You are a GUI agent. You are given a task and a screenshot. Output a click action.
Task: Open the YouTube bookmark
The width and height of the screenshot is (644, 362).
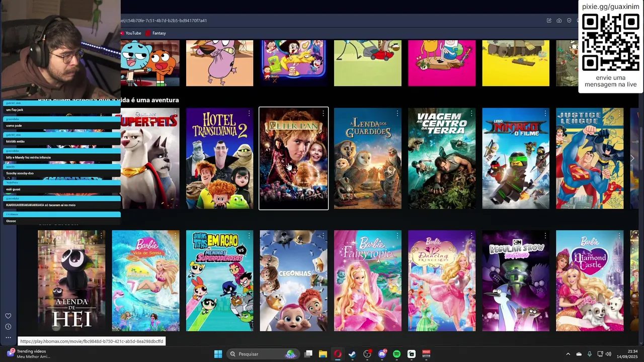pos(130,33)
